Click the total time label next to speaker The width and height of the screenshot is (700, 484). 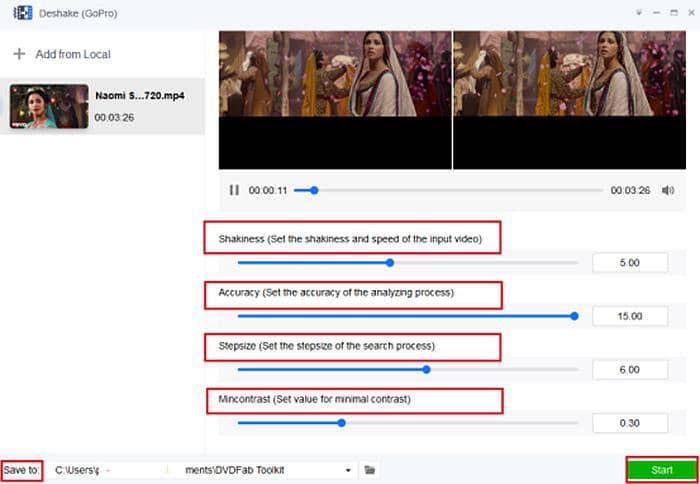(x=630, y=191)
